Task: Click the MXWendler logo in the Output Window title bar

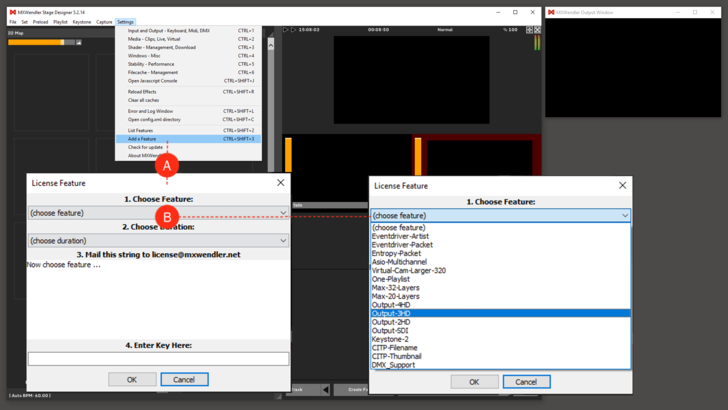Action: pos(551,12)
